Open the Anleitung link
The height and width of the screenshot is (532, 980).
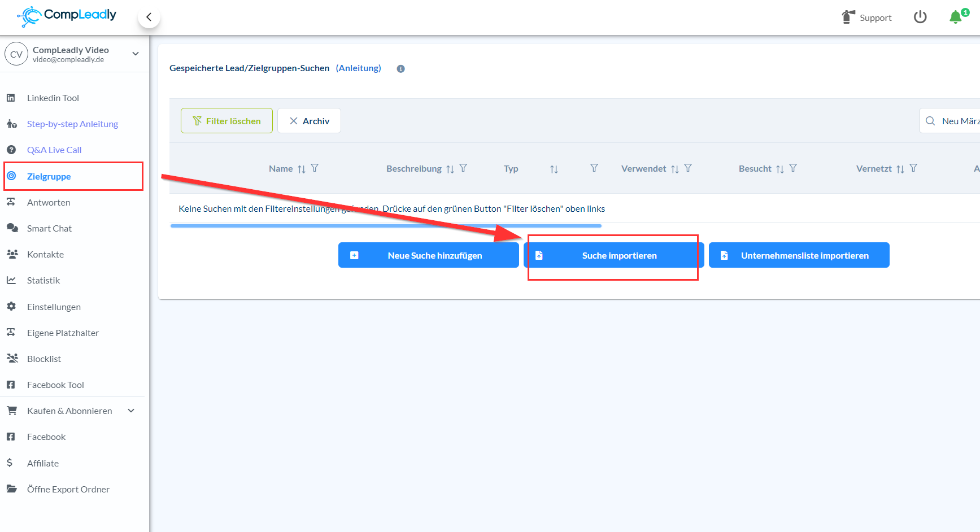coord(358,68)
